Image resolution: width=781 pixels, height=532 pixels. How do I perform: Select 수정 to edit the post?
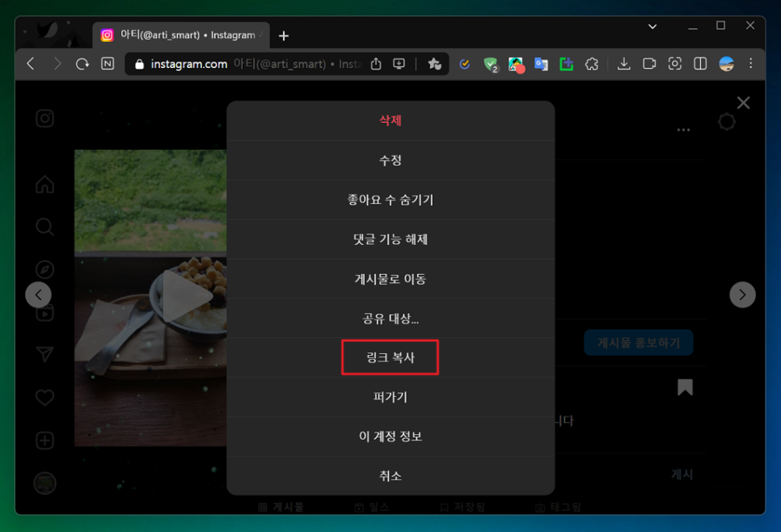tap(390, 160)
